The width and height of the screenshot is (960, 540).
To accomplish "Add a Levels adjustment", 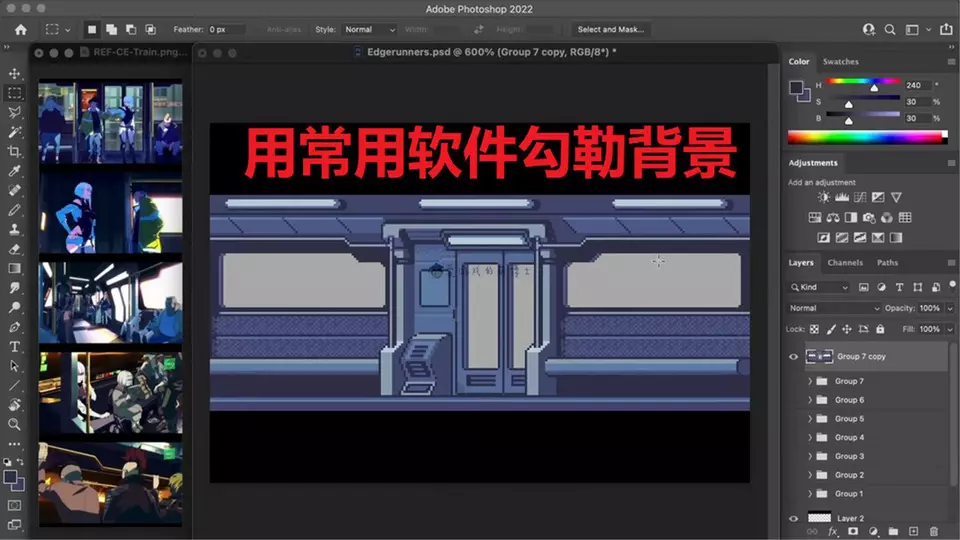I will (x=842, y=197).
